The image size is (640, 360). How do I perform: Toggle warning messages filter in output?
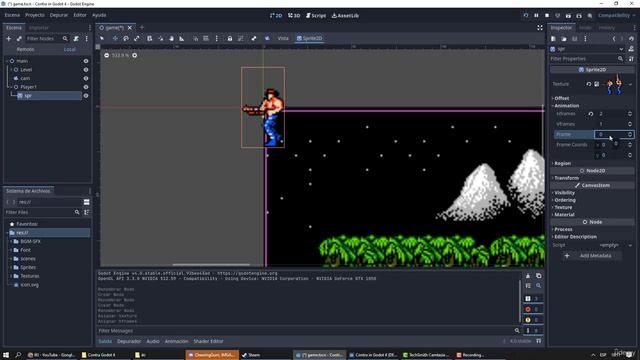point(533,320)
